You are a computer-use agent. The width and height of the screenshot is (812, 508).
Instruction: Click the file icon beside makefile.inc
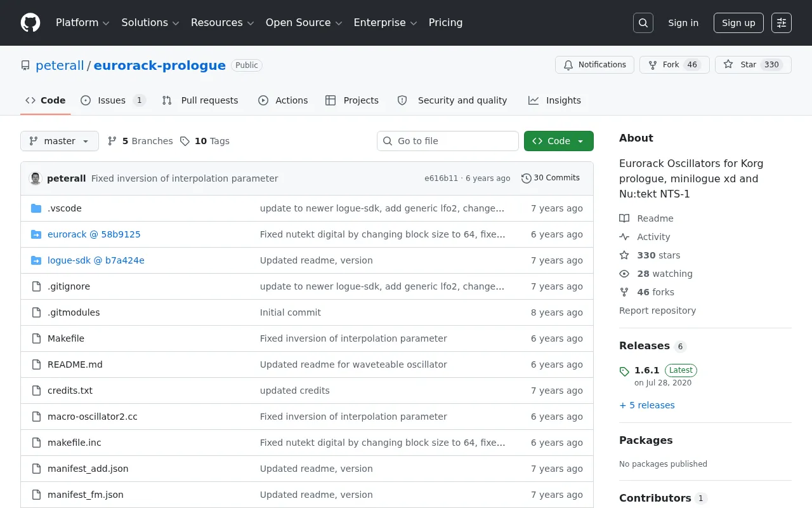click(36, 443)
